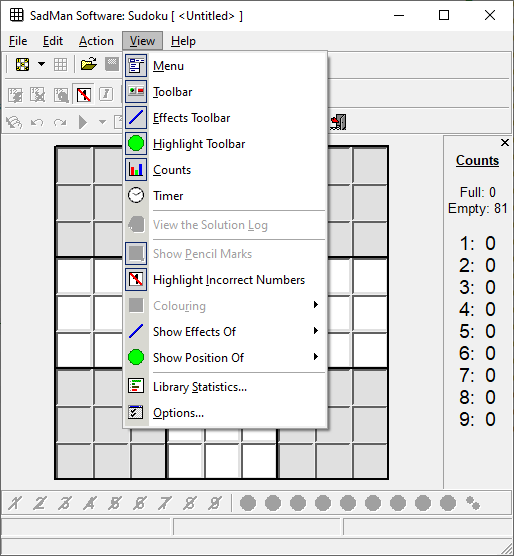Viewport: 514px width, 556px height.
Task: Click the italic I information toolbar icon
Action: click(106, 94)
